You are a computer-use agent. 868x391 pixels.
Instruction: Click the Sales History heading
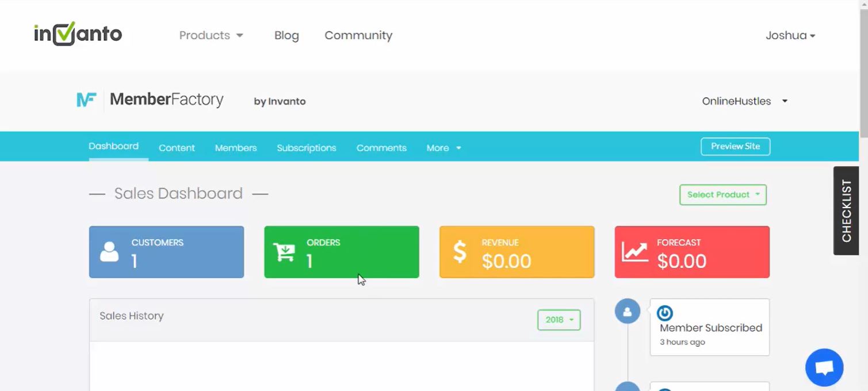tap(132, 316)
